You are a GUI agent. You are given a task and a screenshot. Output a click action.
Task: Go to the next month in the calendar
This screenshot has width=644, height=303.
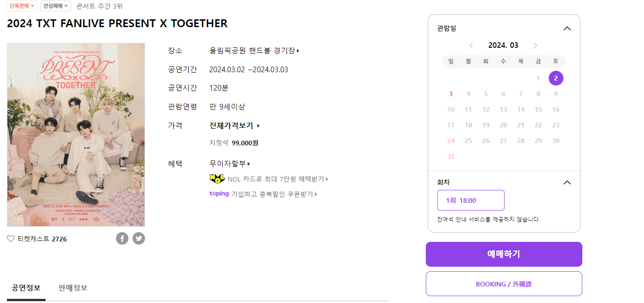(535, 45)
